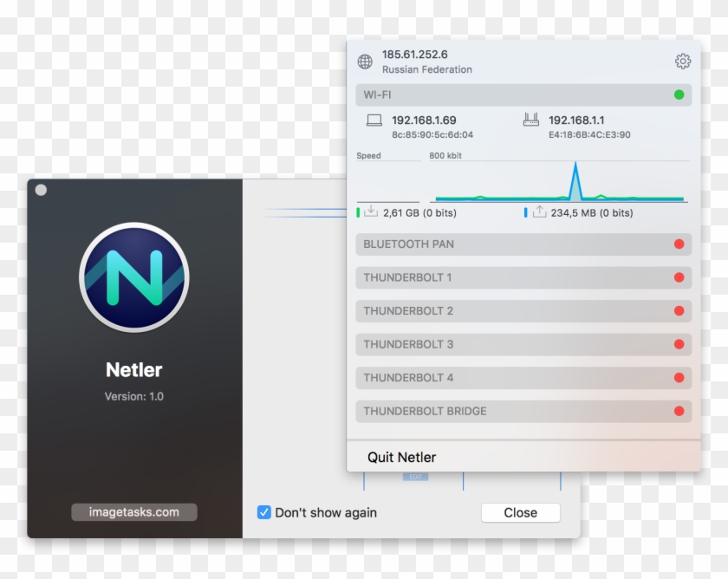Image resolution: width=728 pixels, height=579 pixels.
Task: Click the Netler N logo in the About window
Action: 133,277
